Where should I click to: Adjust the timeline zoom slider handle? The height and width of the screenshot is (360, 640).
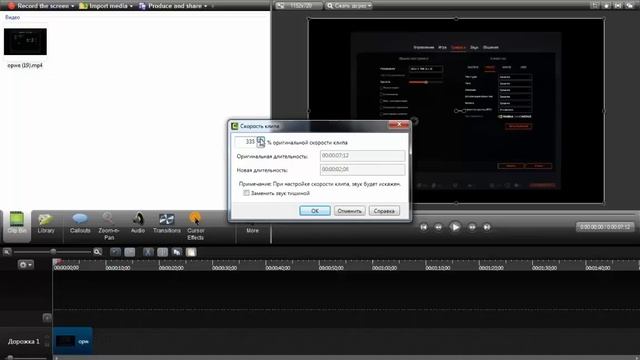[53, 252]
